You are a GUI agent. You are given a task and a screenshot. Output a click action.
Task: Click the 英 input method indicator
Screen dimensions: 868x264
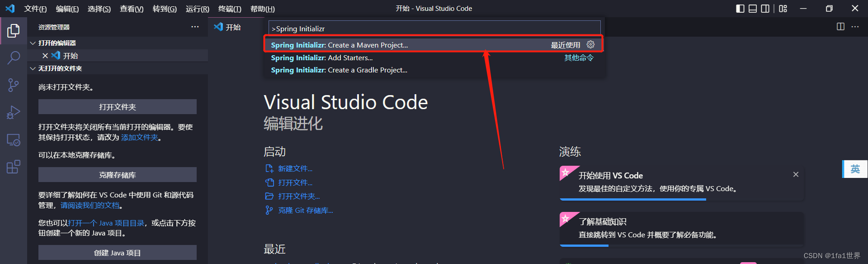pos(855,169)
